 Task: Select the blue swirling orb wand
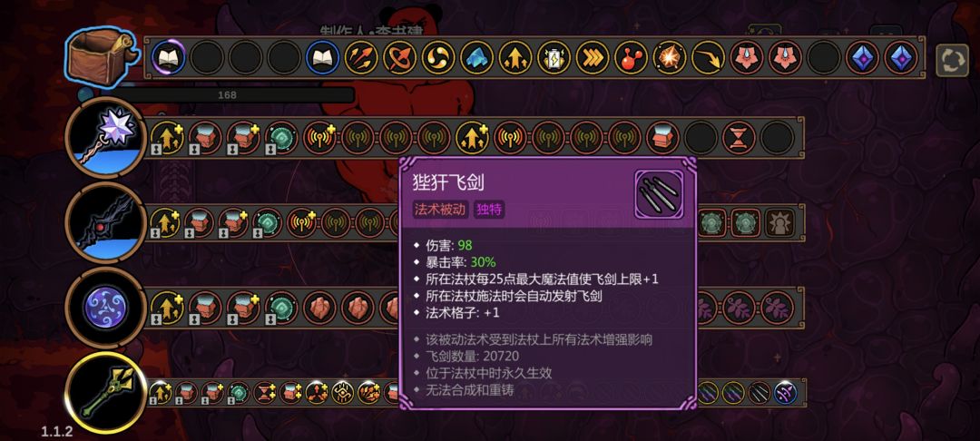pos(105,308)
